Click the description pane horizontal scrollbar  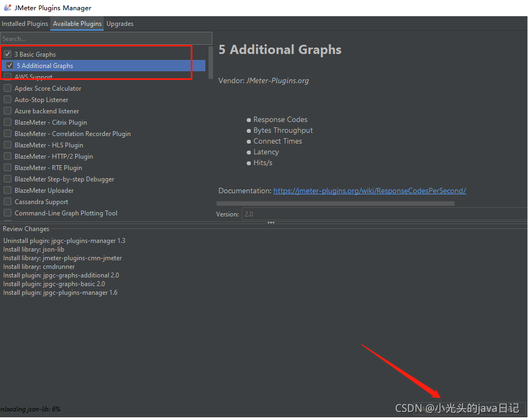pos(336,204)
